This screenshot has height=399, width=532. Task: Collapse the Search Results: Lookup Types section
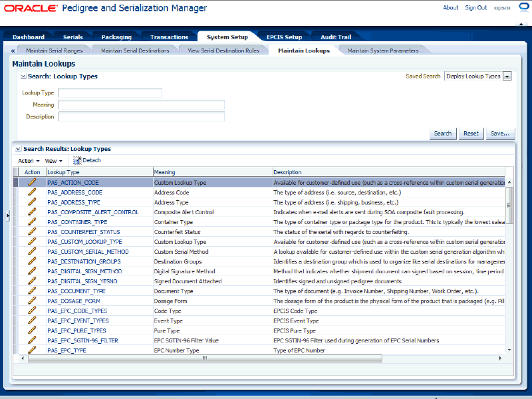point(19,149)
